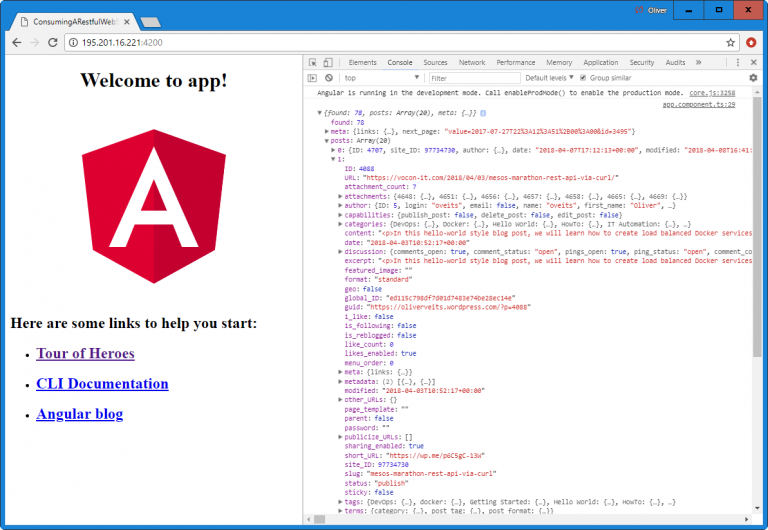Activate the inspect element picker icon
Image resolution: width=768 pixels, height=530 pixels.
313,62
